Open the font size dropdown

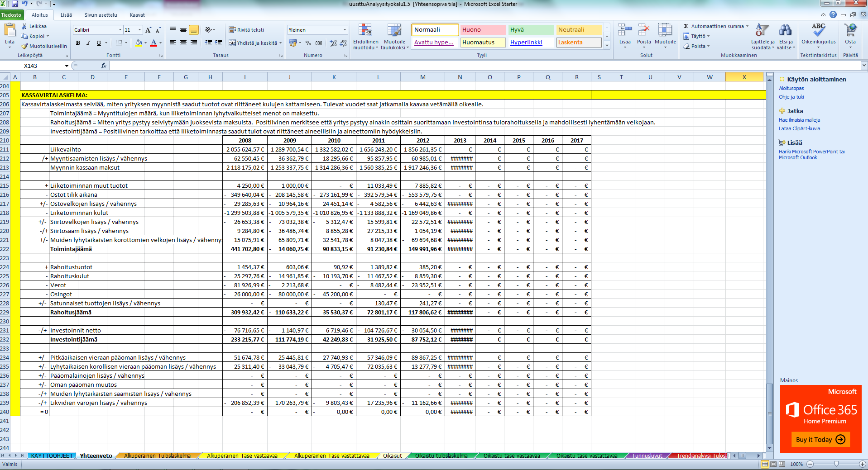click(x=139, y=30)
